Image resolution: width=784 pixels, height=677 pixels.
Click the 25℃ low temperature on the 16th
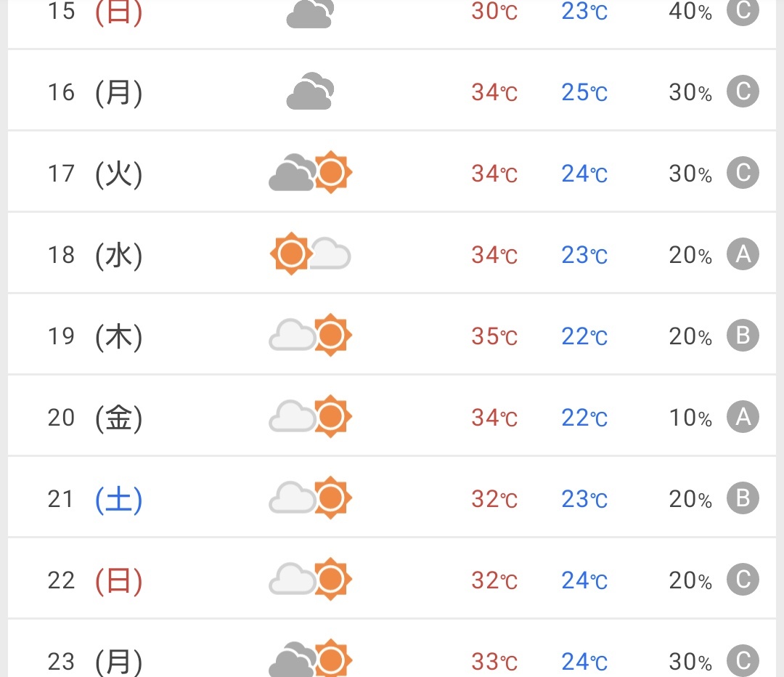point(584,92)
